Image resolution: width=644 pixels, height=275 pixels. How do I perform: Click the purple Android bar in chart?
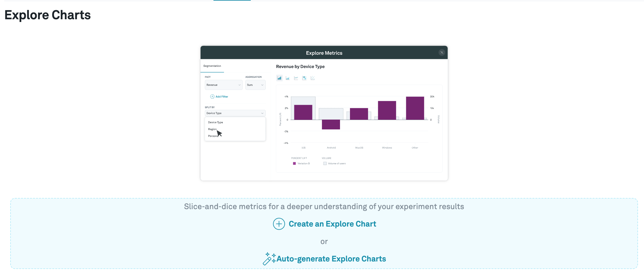point(331,125)
